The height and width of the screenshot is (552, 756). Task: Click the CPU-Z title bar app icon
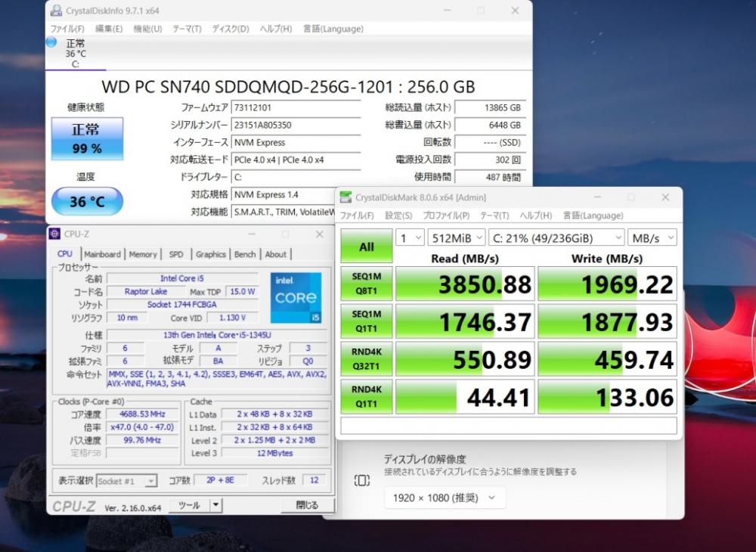pos(55,234)
